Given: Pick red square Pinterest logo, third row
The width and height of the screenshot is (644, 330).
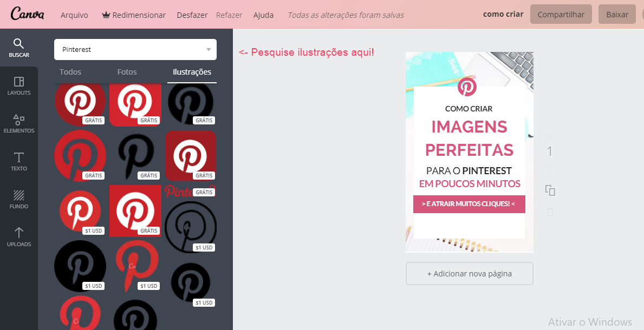Looking at the screenshot, I should [135, 211].
